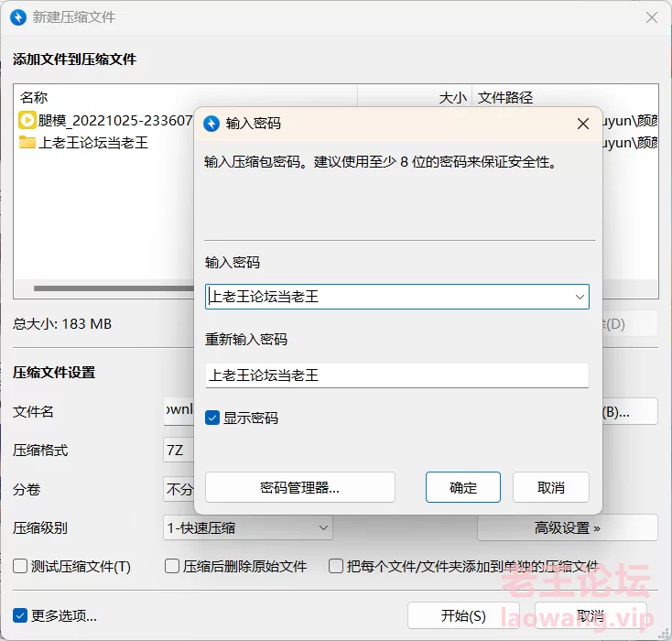Uncheck the 显示密码 checkbox
The width and height of the screenshot is (672, 641).
coord(212,418)
